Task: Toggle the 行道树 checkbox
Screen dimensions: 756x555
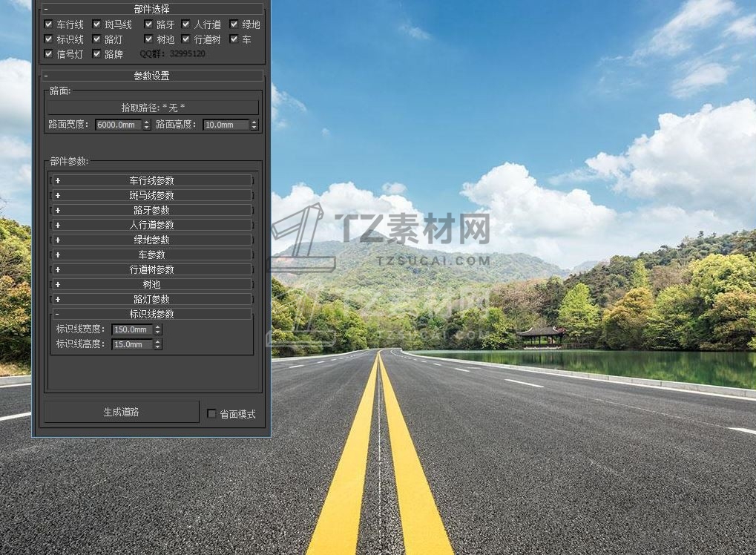Action: pos(185,39)
